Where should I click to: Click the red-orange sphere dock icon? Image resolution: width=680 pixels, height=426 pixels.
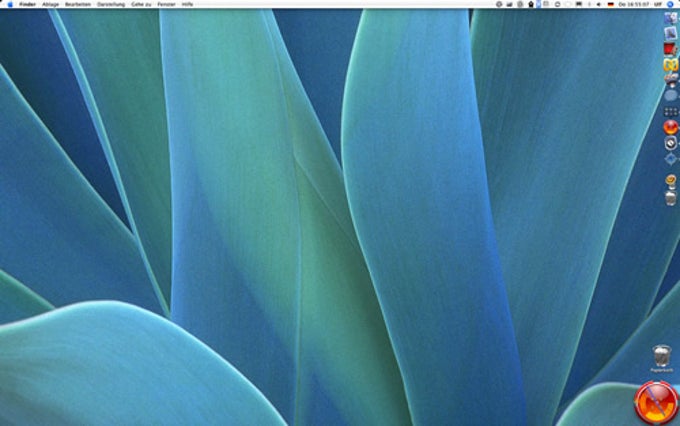pos(670,128)
